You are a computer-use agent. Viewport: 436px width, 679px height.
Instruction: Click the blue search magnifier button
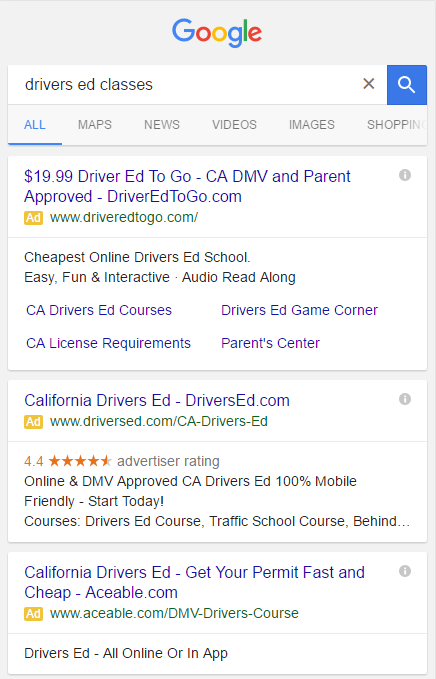click(407, 85)
